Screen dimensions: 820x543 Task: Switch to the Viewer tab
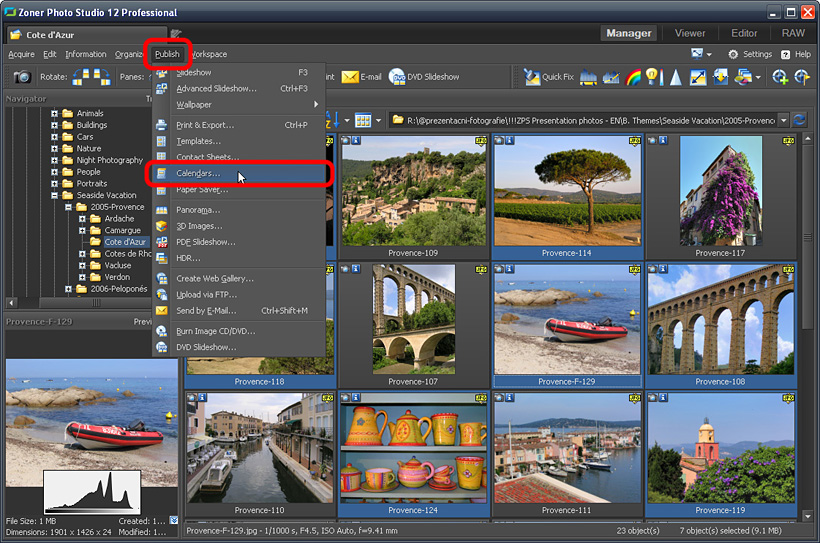(690, 33)
